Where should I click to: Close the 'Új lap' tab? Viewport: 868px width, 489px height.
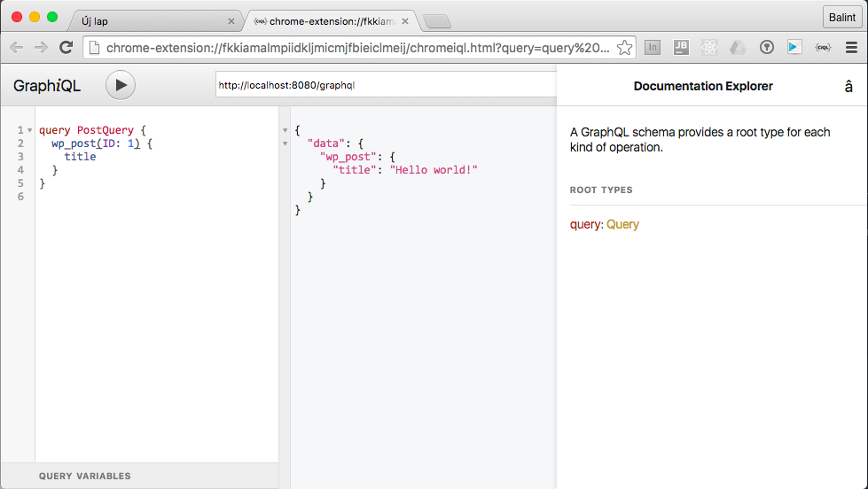[x=231, y=21]
